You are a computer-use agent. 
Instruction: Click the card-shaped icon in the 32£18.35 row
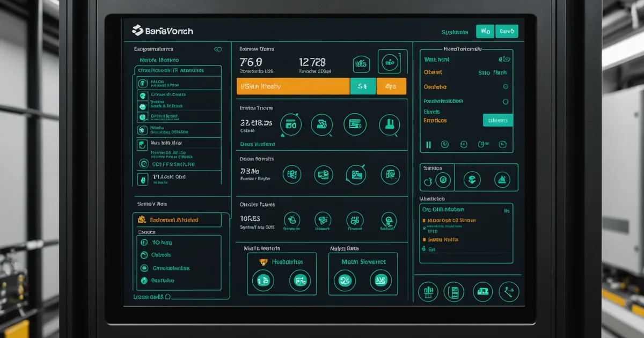(355, 124)
